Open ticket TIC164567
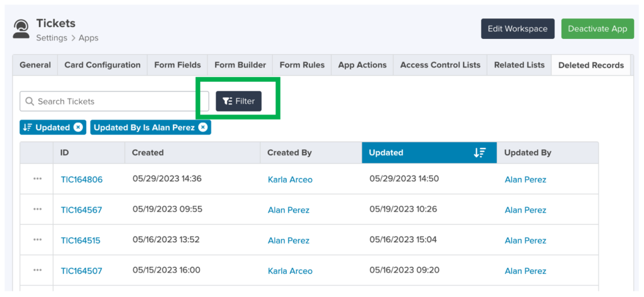 coord(81,210)
